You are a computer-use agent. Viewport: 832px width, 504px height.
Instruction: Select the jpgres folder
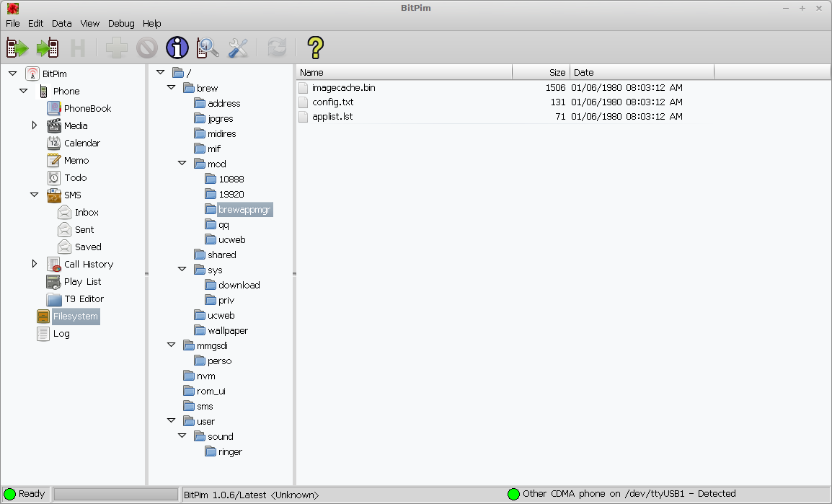[220, 119]
